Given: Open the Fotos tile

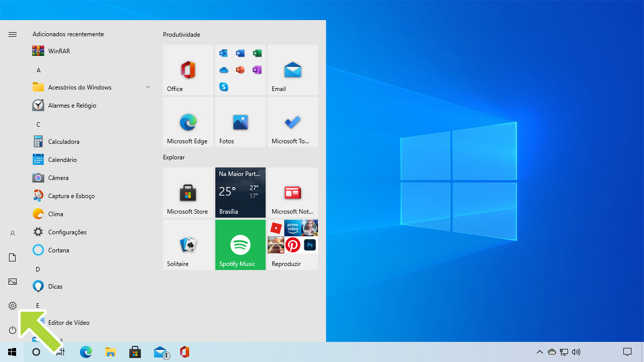Looking at the screenshot, I should click(240, 122).
